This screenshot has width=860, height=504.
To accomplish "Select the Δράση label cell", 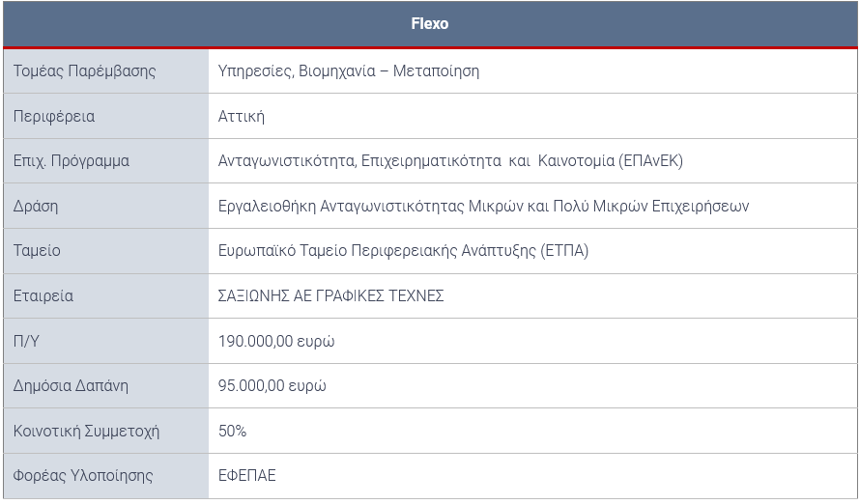I will [x=106, y=206].
